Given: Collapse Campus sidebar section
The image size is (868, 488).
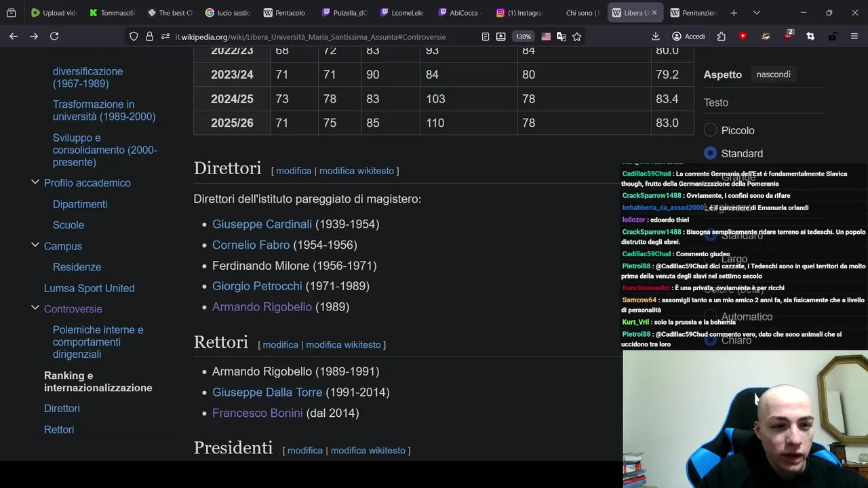Looking at the screenshot, I should point(35,245).
